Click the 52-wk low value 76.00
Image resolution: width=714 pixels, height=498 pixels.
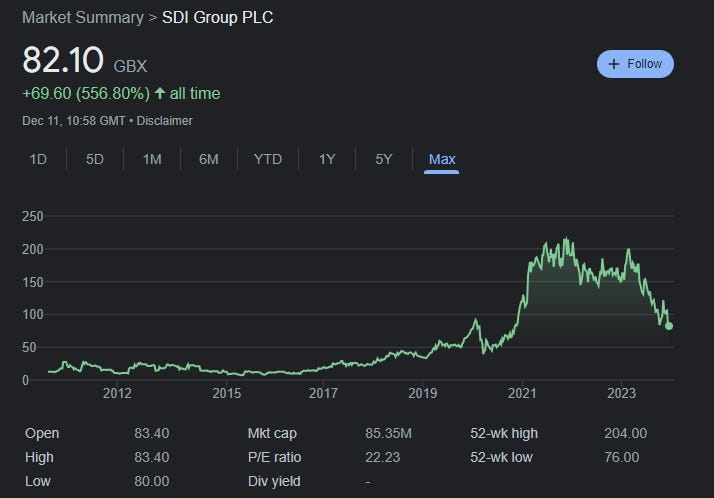(x=622, y=457)
